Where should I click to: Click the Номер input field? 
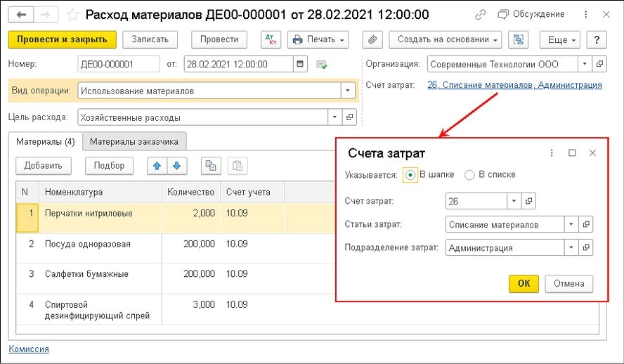[x=117, y=65]
